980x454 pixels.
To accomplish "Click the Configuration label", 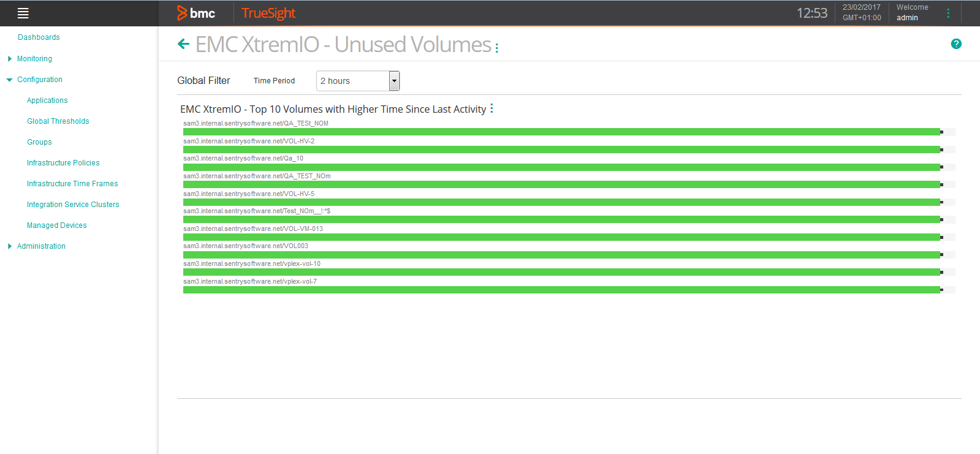I will pyautogui.click(x=40, y=80).
